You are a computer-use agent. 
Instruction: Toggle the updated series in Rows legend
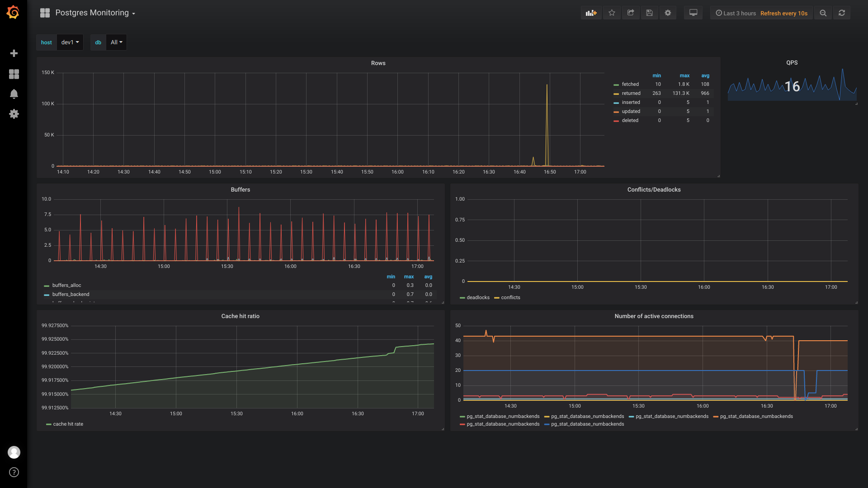(x=631, y=111)
